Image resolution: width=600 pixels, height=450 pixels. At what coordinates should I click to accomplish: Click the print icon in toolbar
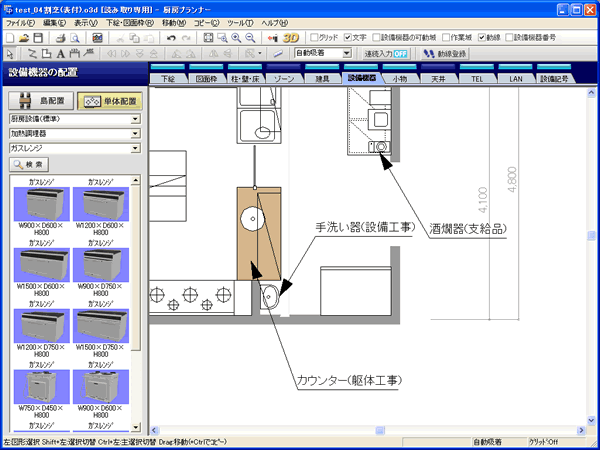[x=61, y=37]
